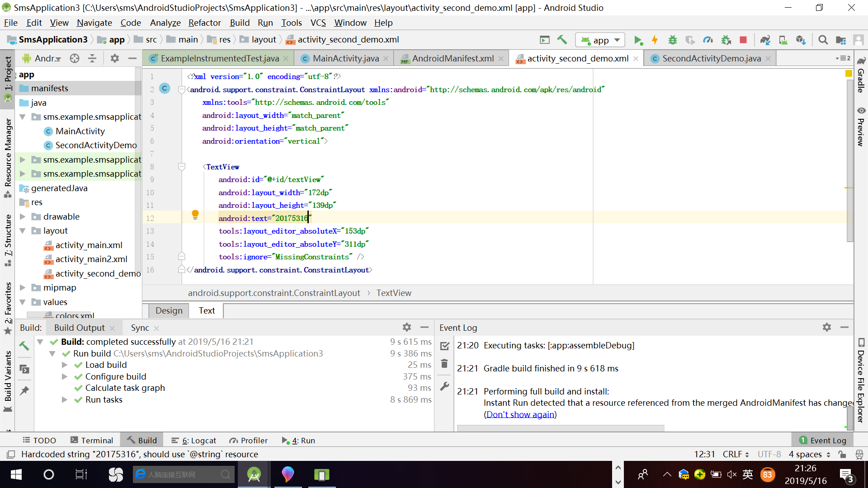Clear the Event Log with trash icon
The height and width of the screenshot is (488, 868).
coord(444,364)
